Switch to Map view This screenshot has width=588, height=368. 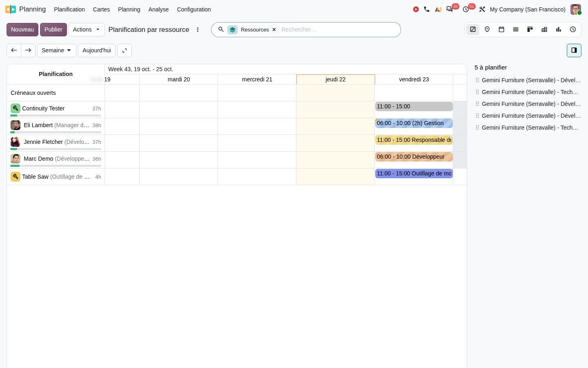click(487, 29)
